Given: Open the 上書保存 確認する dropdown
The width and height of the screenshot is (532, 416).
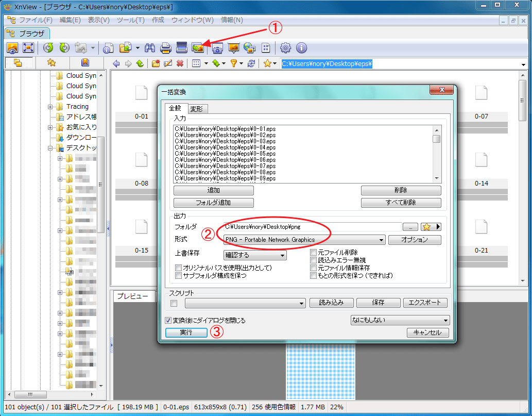Looking at the screenshot, I should 255,255.
